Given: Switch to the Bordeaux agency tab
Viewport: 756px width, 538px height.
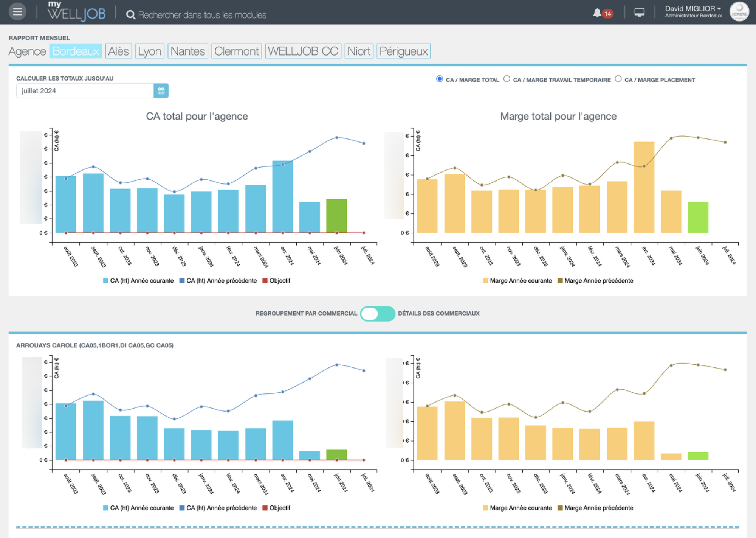Looking at the screenshot, I should (x=76, y=51).
